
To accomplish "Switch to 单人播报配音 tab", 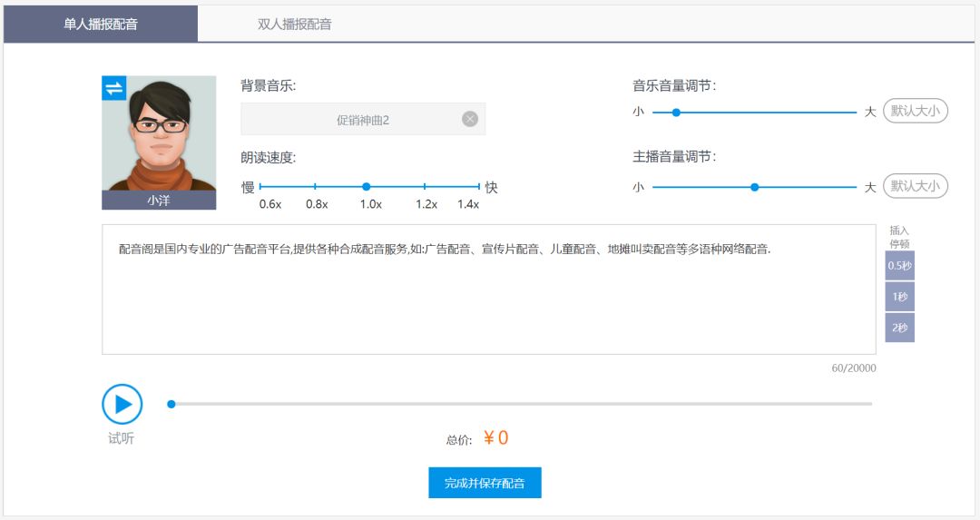I will click(101, 25).
